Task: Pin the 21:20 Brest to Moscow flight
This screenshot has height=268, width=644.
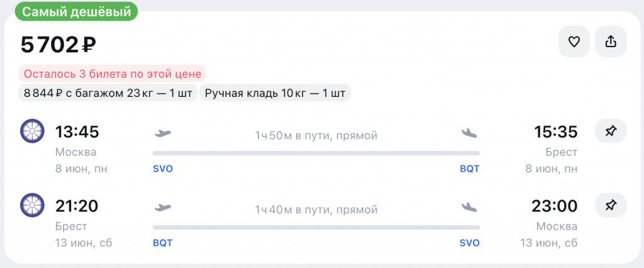Action: (610, 205)
